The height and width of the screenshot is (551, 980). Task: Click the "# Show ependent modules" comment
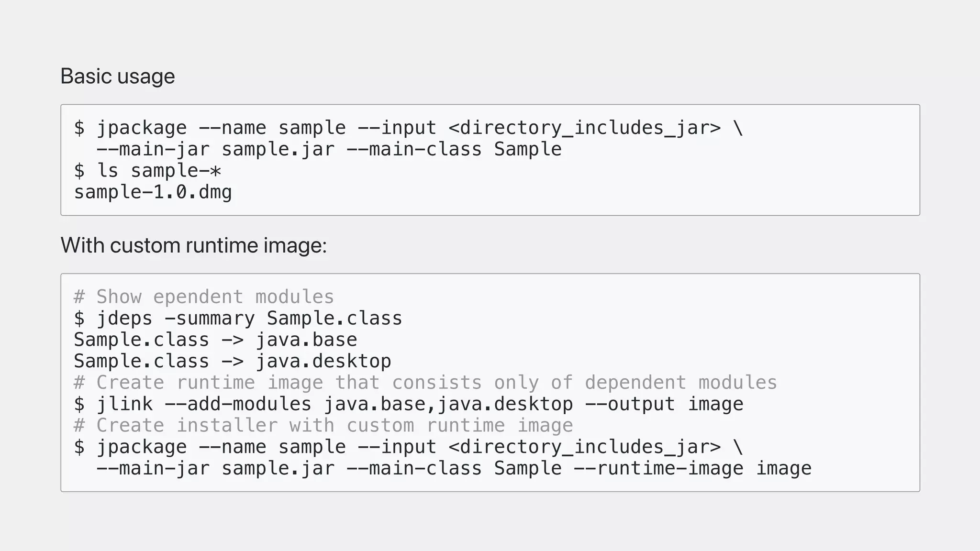[x=203, y=297]
